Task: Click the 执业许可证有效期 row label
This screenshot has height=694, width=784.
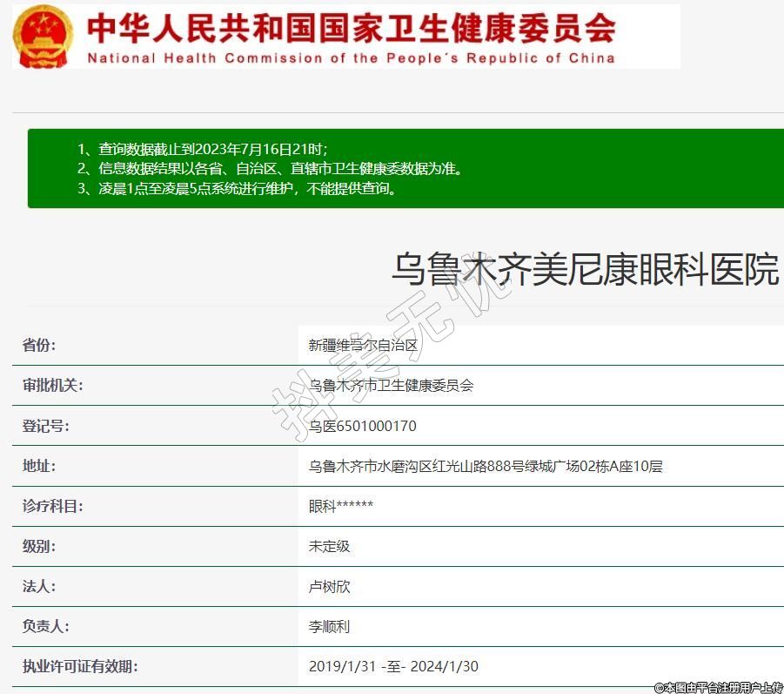Action: [80, 667]
